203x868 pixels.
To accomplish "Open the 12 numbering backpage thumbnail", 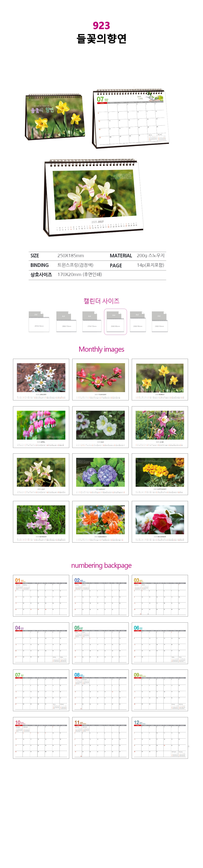I will point(160,738).
